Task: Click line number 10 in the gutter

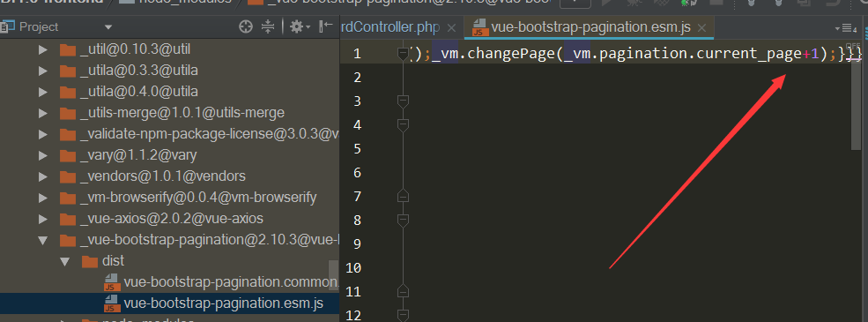Action: point(353,268)
